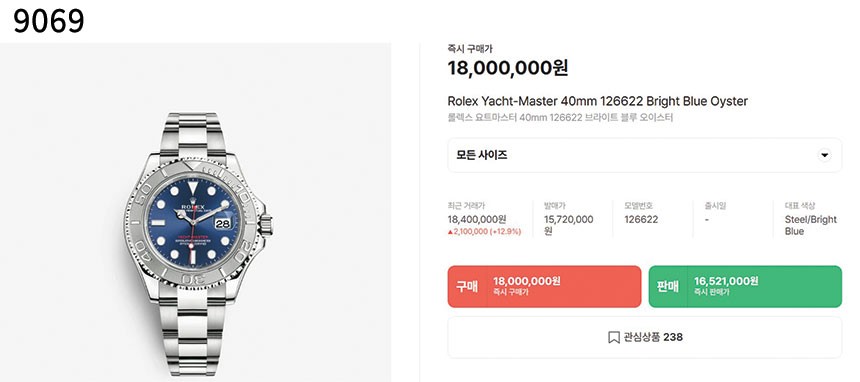
Task: Click the 발매가 15,720,000원 value
Action: click(x=569, y=225)
